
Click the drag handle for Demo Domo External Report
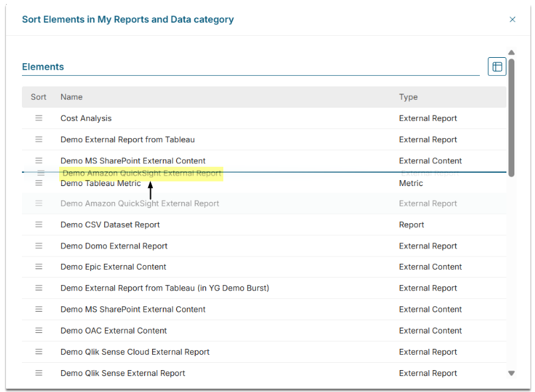pos(39,246)
